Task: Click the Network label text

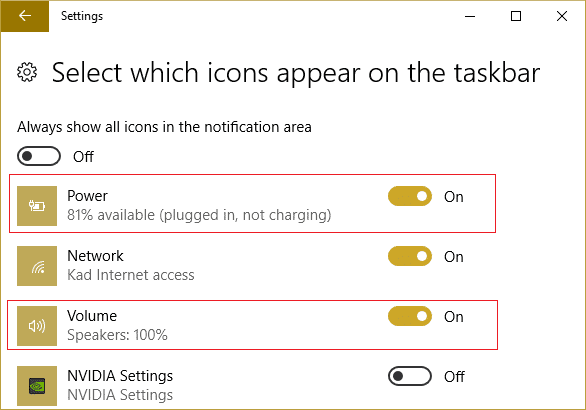Action: coord(95,256)
